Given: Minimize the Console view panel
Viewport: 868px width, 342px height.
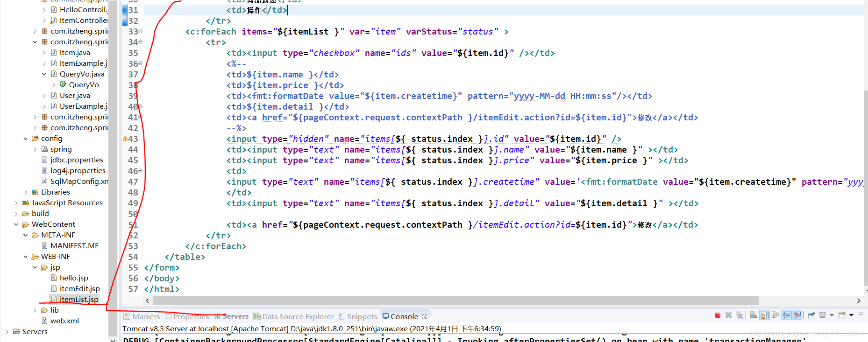Looking at the screenshot, I should point(861,314).
